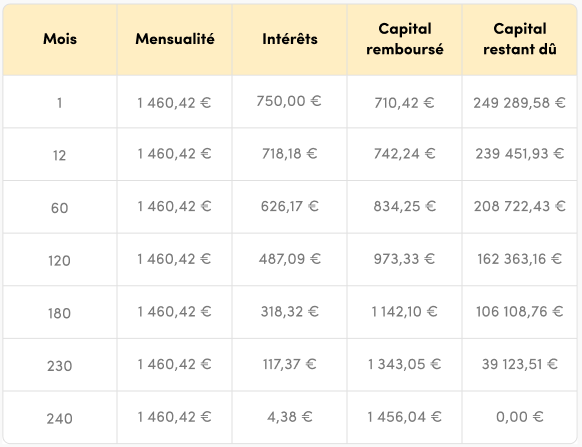This screenshot has height=447, width=582.
Task: Select the month 12 cell
Action: point(60,155)
